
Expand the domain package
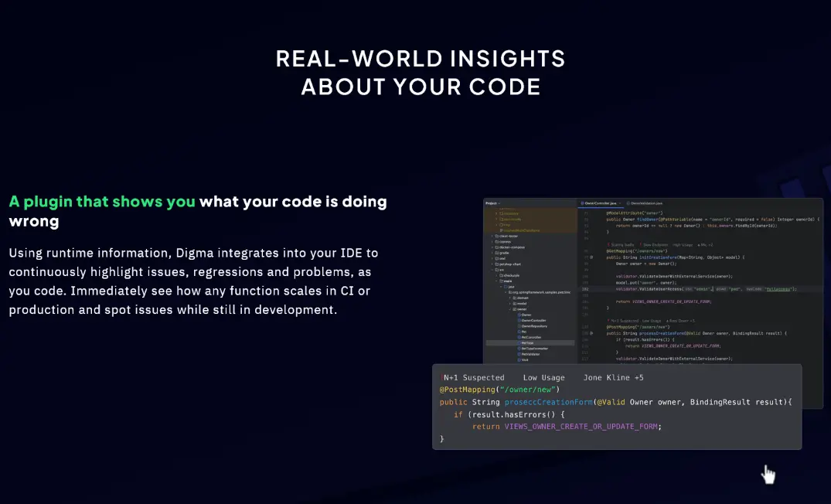pos(510,298)
